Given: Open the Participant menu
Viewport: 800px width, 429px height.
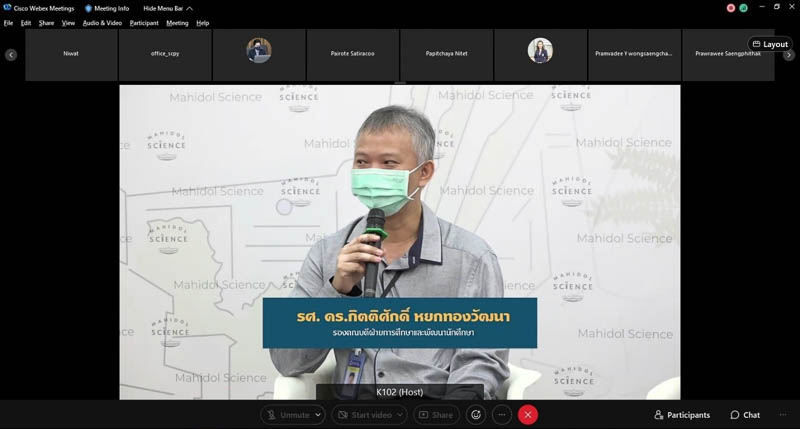Looking at the screenshot, I should 144,22.
